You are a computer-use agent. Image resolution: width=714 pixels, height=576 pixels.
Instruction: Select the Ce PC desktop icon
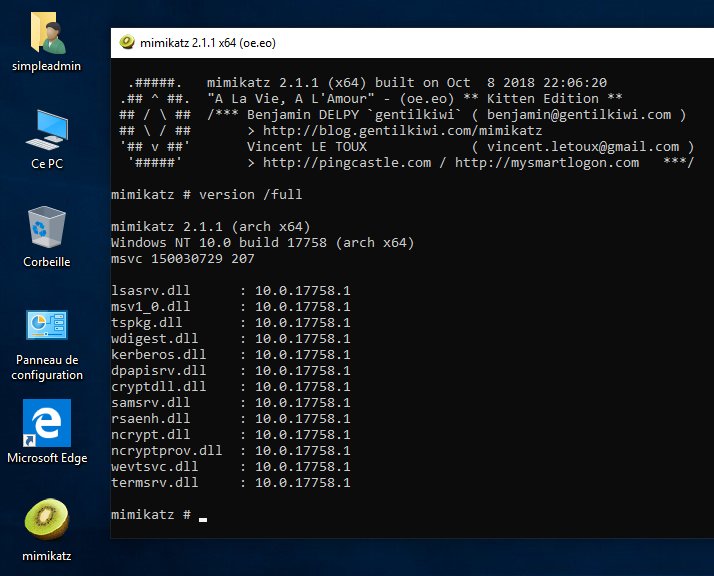(x=47, y=130)
